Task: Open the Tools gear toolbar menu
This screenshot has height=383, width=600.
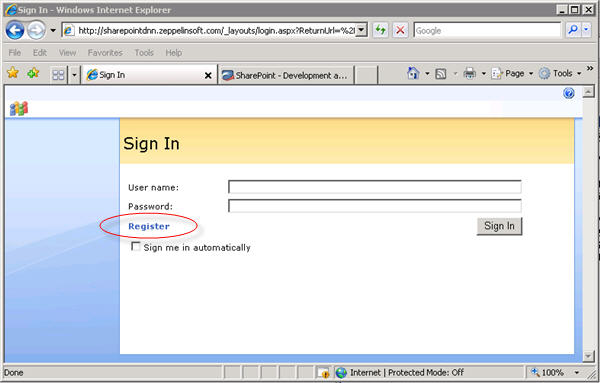Action: [560, 73]
